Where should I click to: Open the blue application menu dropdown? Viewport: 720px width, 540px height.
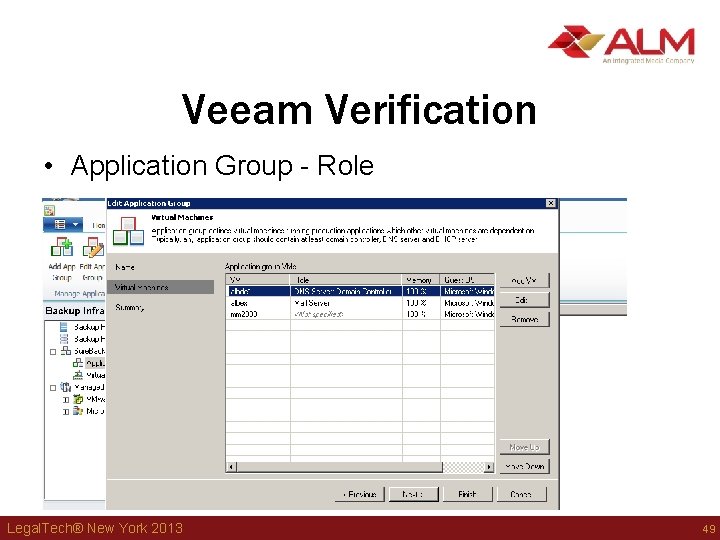[63, 225]
